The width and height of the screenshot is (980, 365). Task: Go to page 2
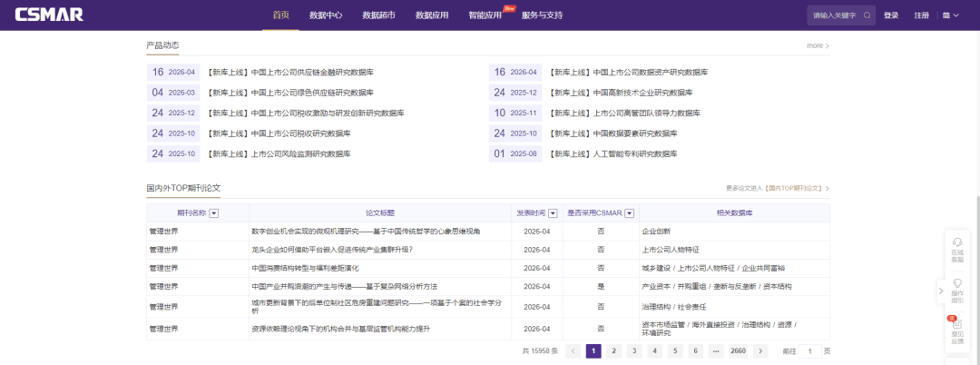[x=614, y=351]
